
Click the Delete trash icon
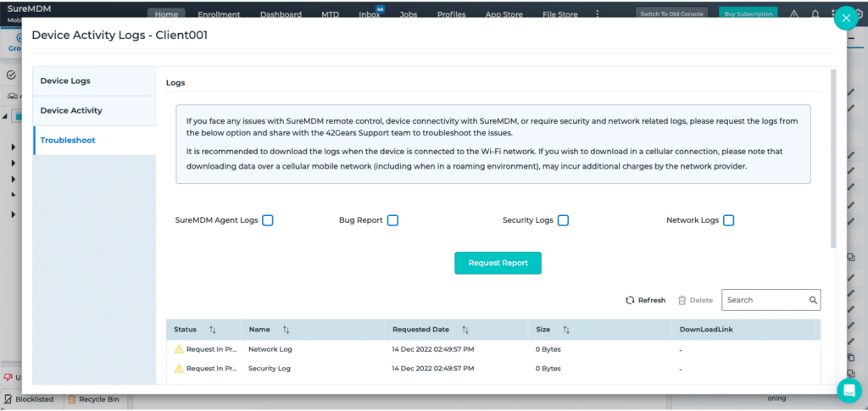tap(682, 300)
